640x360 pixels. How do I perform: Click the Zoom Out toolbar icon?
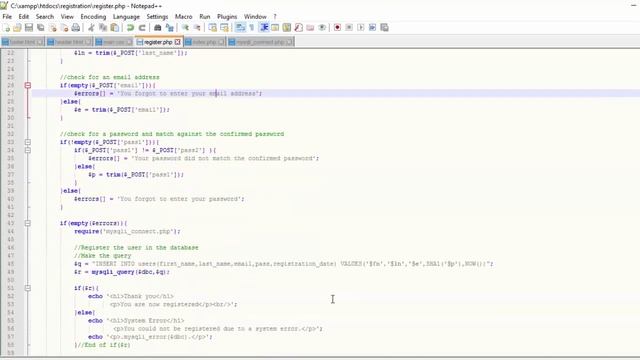(x=197, y=28)
